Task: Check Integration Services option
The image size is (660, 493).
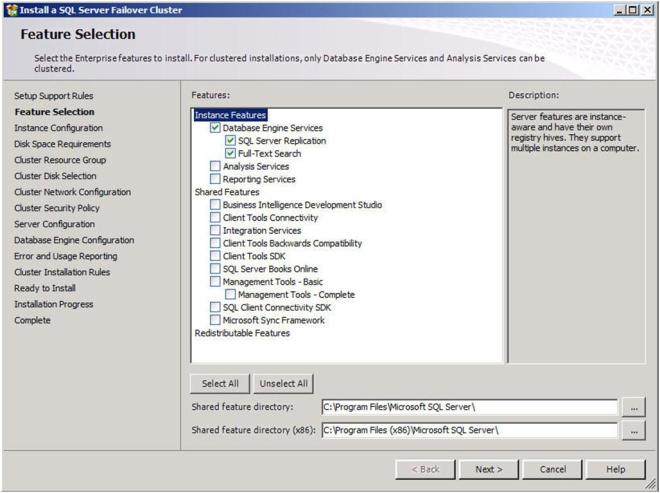Action: tap(216, 231)
